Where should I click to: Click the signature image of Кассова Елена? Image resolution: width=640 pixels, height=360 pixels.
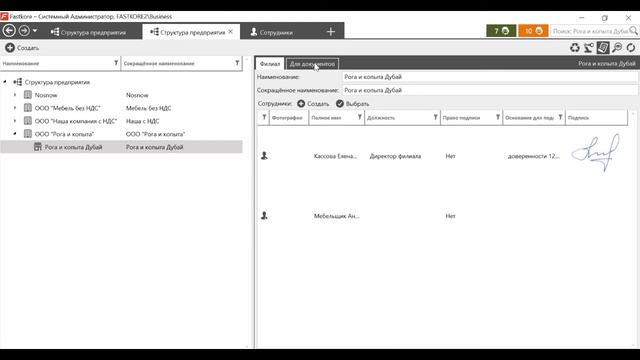(596, 153)
